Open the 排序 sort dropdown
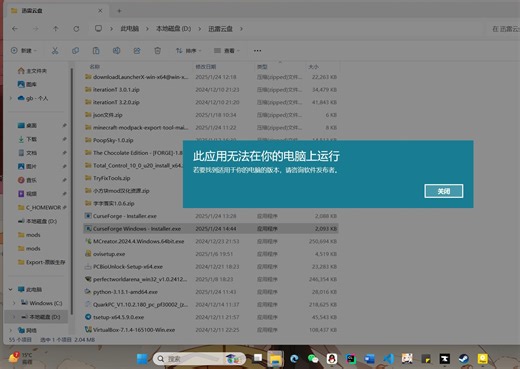 click(x=188, y=51)
